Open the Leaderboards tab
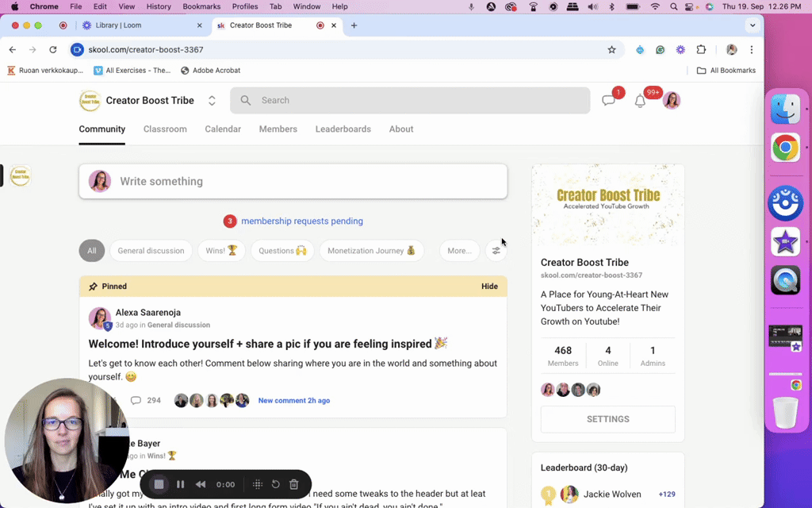This screenshot has width=812, height=508. point(343,129)
